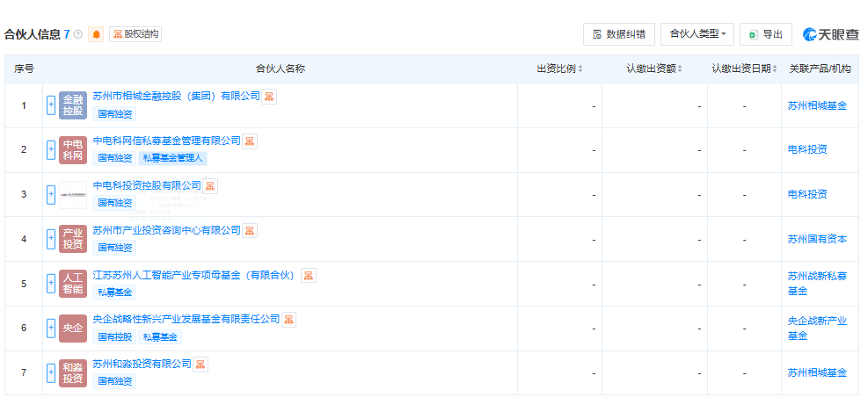Expand the row for 苏州市产业投资咨询中心
This screenshot has width=868, height=419.
tap(51, 239)
